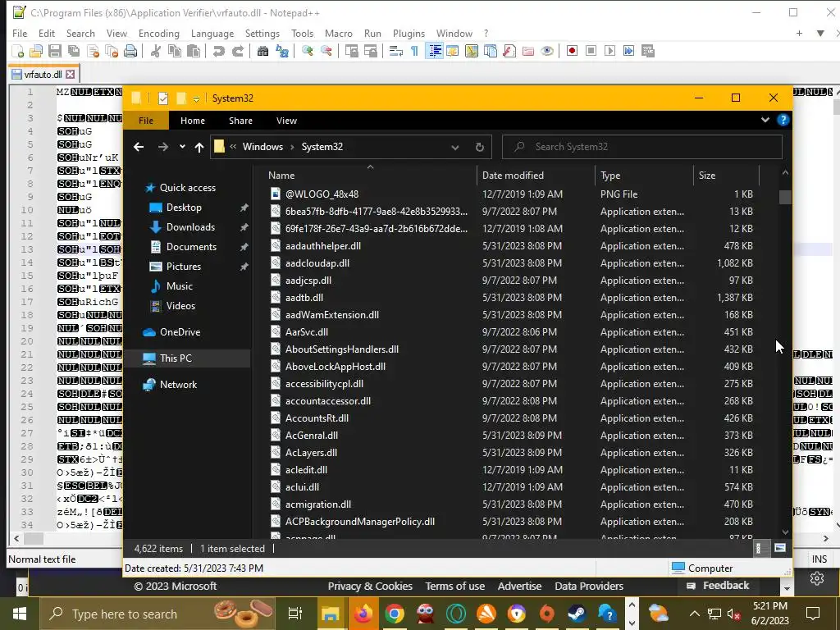Switch to Details view icon in status bar
This screenshot has height=630, width=840.
click(759, 548)
